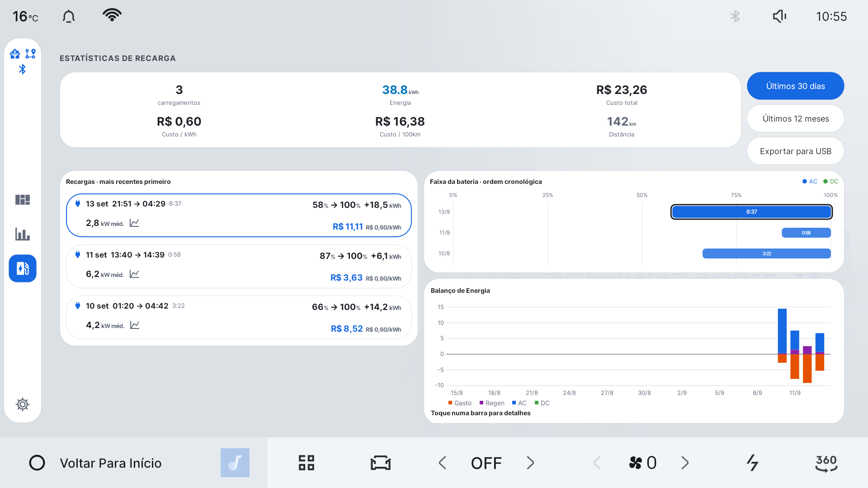
Task: Tap the 16°C outside temperature
Action: coord(25,17)
